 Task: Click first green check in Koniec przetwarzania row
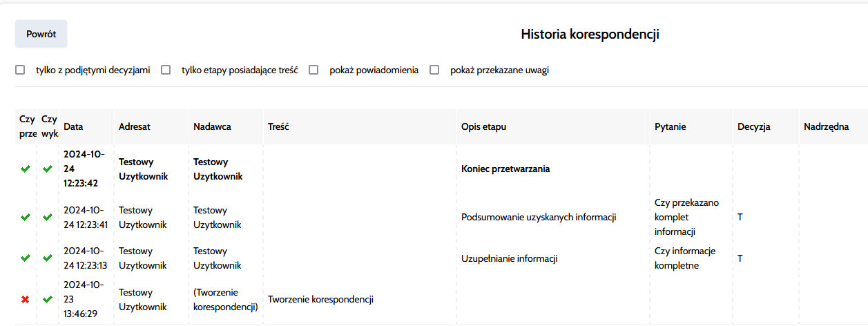26,169
